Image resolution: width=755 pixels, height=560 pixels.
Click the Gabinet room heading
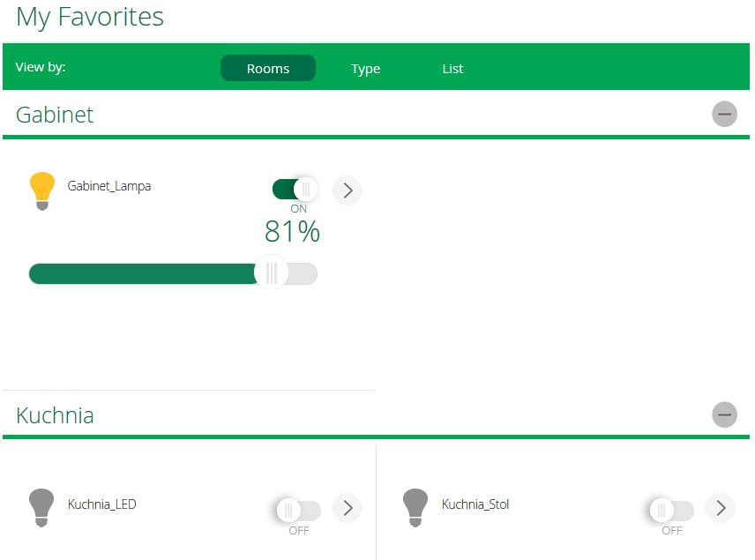(x=55, y=115)
